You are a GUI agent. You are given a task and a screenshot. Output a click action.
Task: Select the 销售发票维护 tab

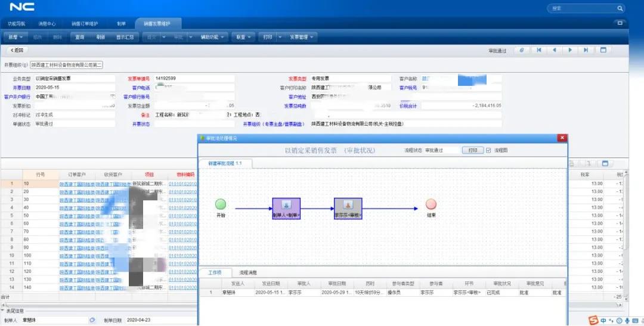(158, 24)
